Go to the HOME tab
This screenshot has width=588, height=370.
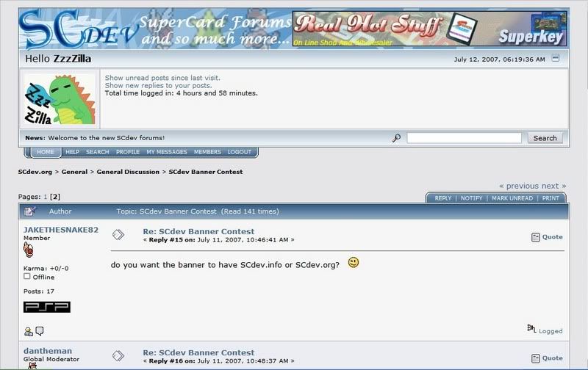pyautogui.click(x=46, y=152)
